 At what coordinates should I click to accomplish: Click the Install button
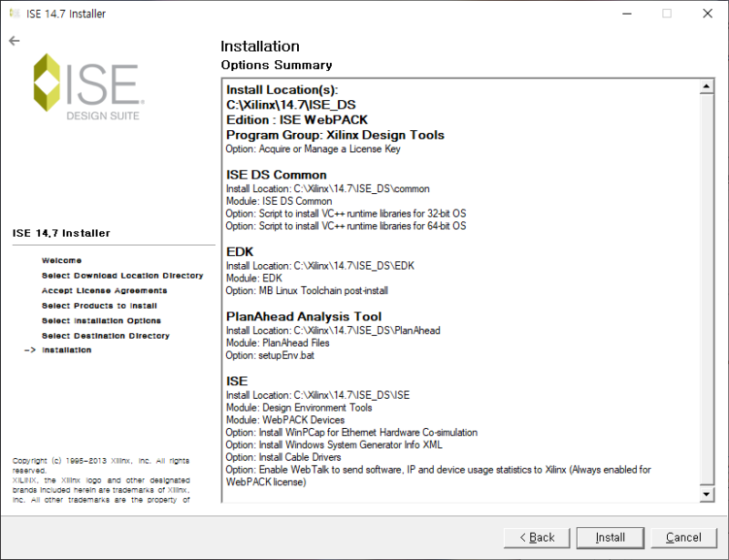(x=610, y=538)
